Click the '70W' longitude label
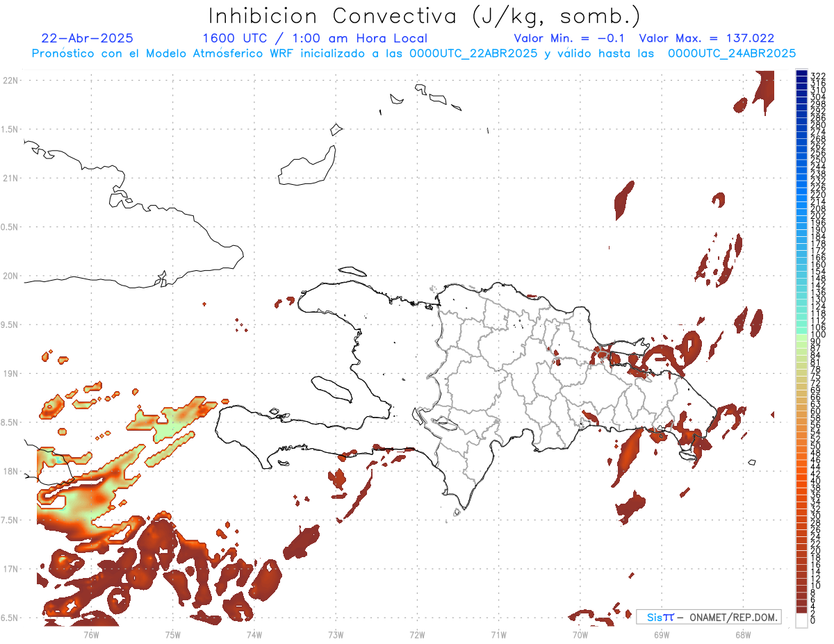Screen dimensions: 834x644 click(x=580, y=634)
